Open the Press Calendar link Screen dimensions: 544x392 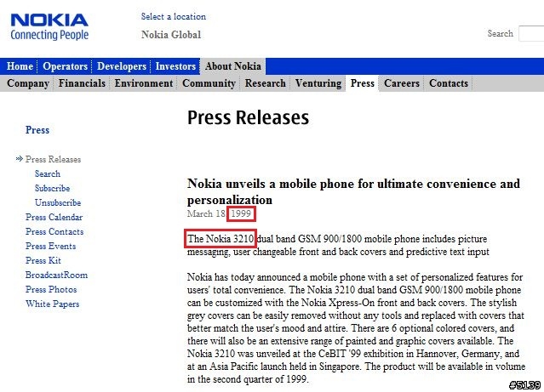point(54,217)
